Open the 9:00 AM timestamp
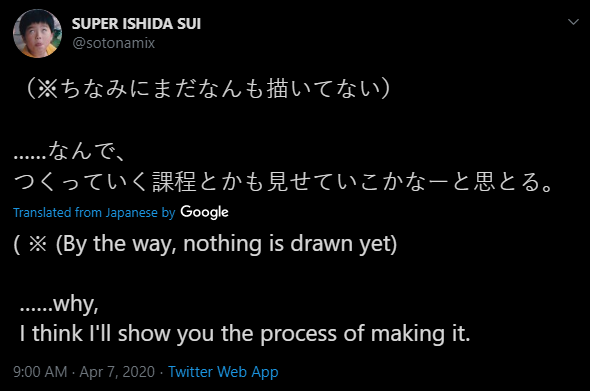This screenshot has height=391, width=590. coord(40,372)
